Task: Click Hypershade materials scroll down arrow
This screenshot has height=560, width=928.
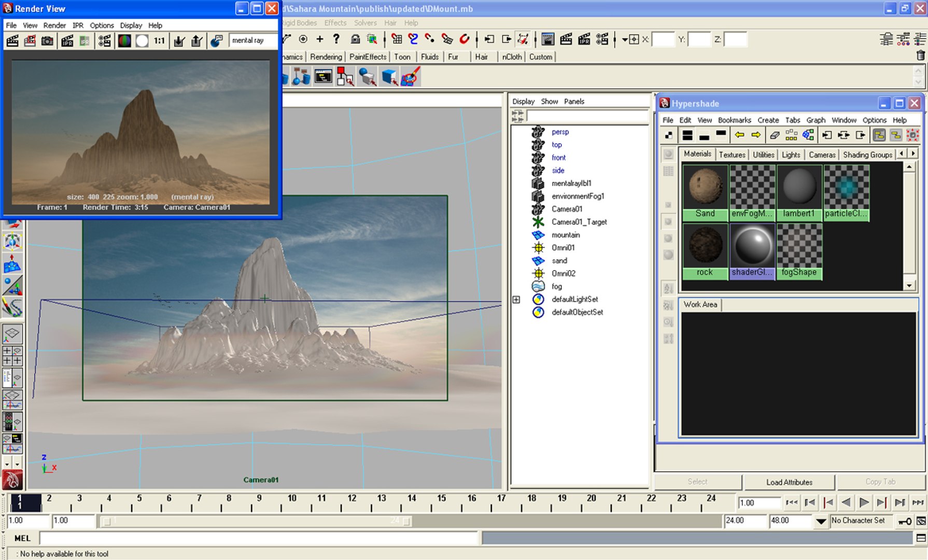Action: [x=909, y=286]
